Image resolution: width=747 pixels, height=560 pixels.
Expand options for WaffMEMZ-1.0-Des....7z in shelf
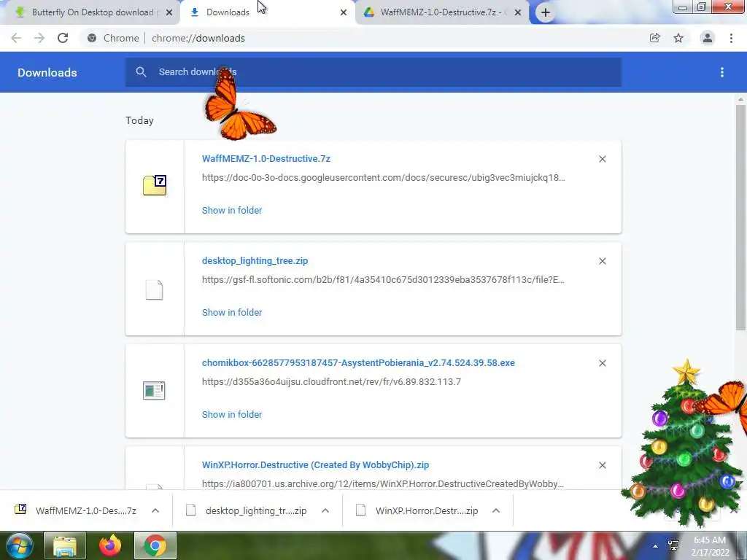(155, 510)
